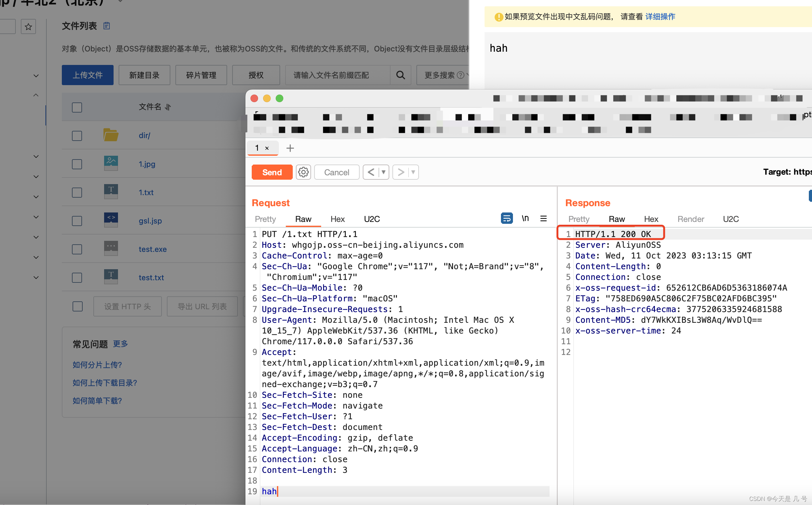
Task: Click the 碎片管理 button
Action: click(201, 75)
